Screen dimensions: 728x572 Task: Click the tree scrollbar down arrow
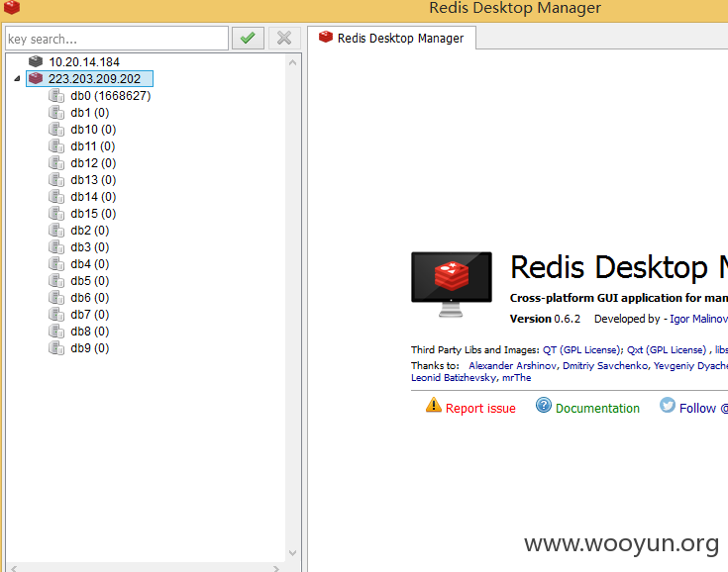click(292, 552)
